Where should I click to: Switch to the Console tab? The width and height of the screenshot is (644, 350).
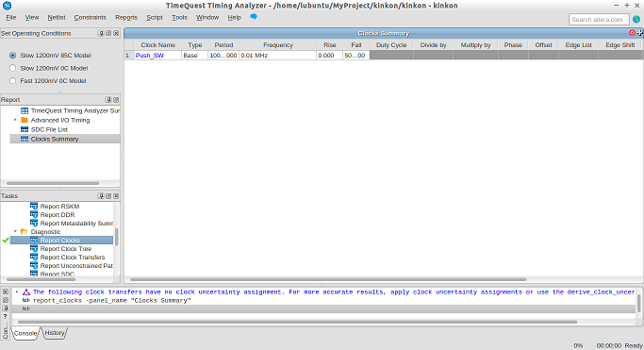coord(25,333)
